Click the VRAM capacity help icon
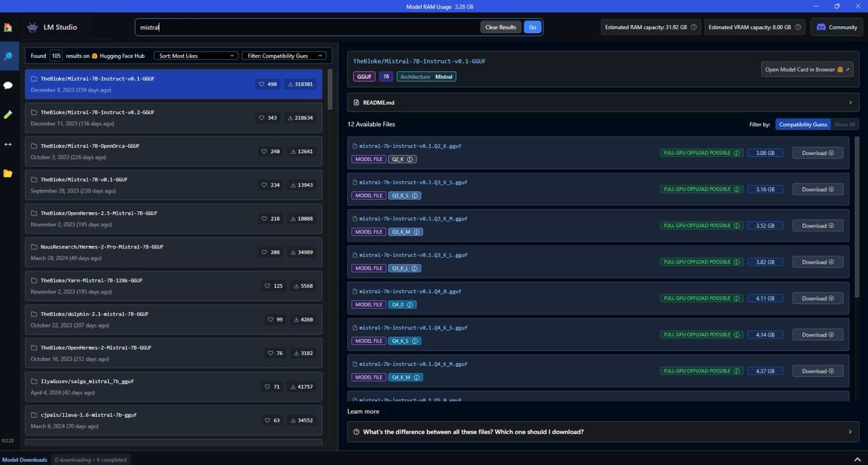Image resolution: width=868 pixels, height=465 pixels. 798,27
